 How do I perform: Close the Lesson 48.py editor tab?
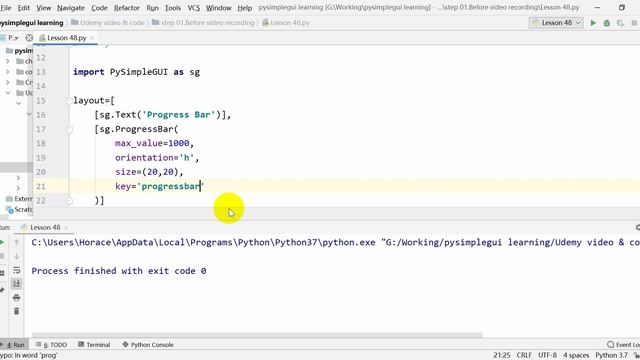tap(92, 38)
